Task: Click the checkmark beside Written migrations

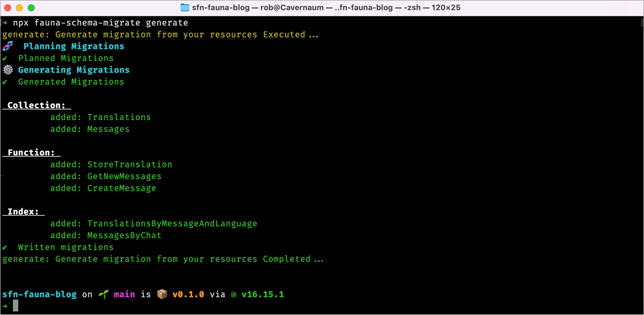Action: [5, 247]
